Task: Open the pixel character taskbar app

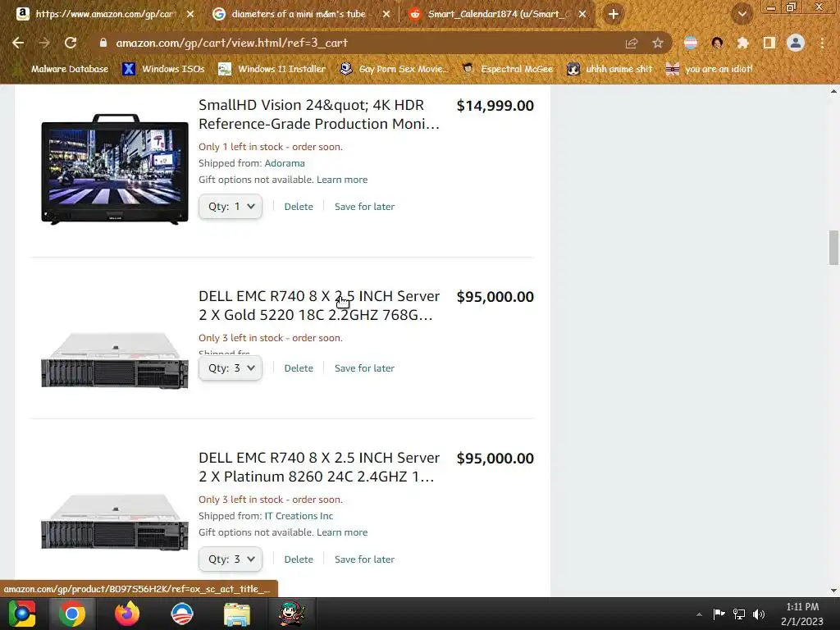Action: [292, 614]
